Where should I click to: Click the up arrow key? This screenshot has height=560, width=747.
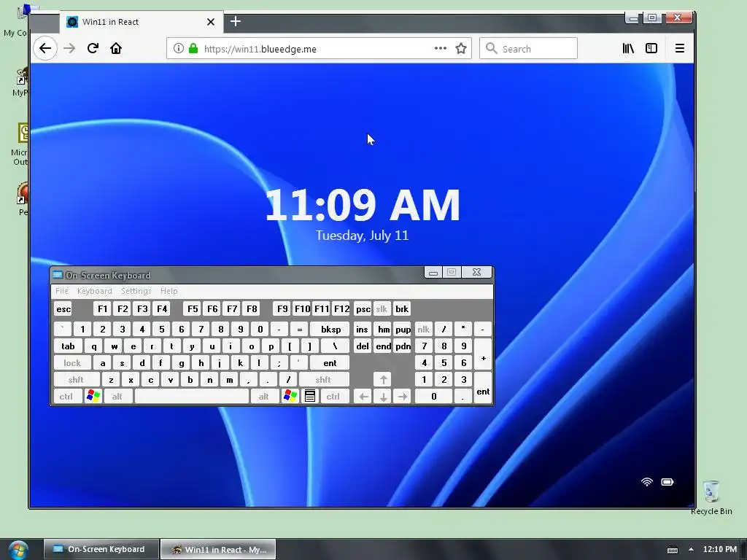(383, 380)
